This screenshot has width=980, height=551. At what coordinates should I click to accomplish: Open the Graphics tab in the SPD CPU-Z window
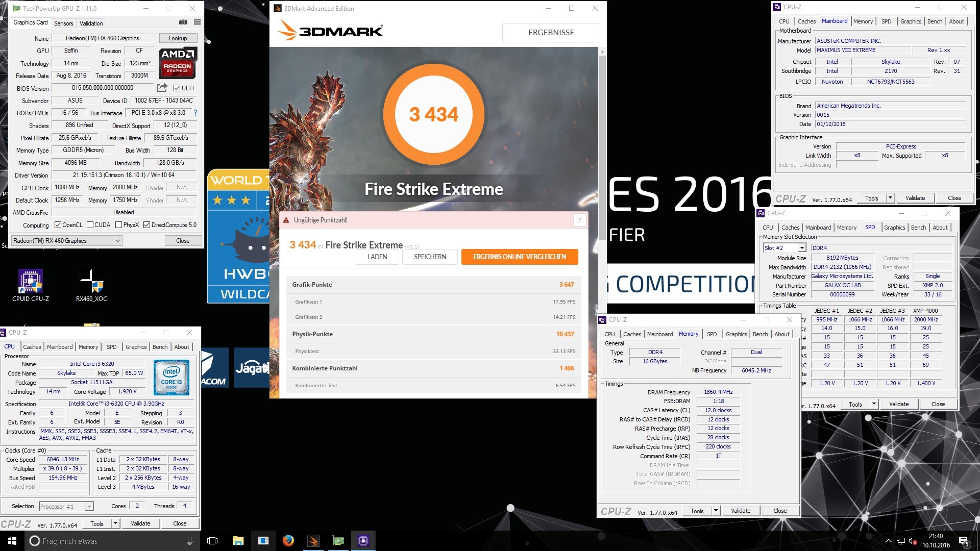tap(894, 228)
